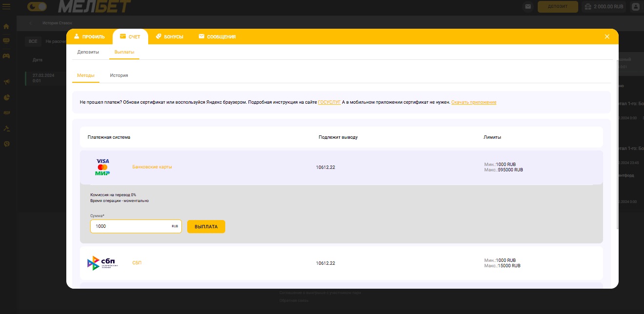Toggle the light/dark theme switch
644x314 pixels.
click(x=37, y=7)
